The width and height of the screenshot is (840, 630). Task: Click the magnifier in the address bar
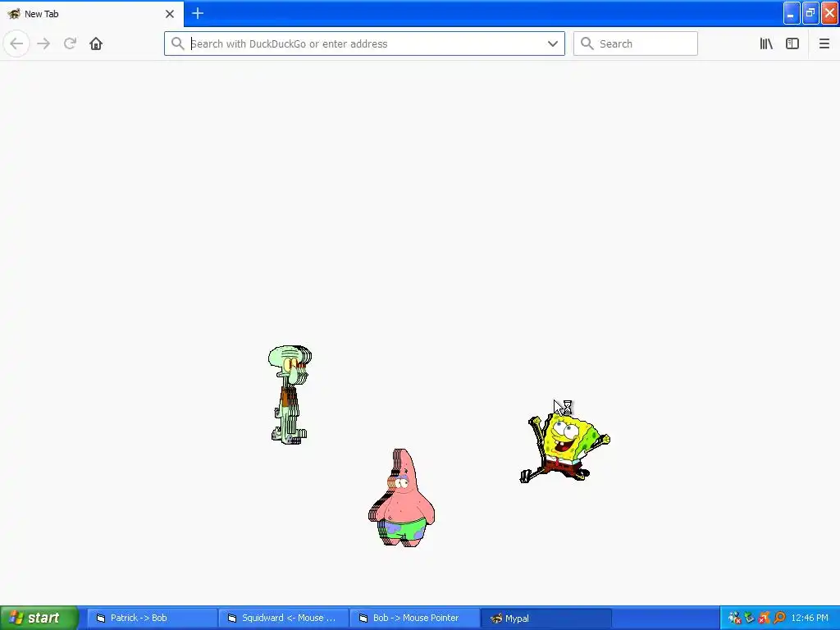[177, 43]
